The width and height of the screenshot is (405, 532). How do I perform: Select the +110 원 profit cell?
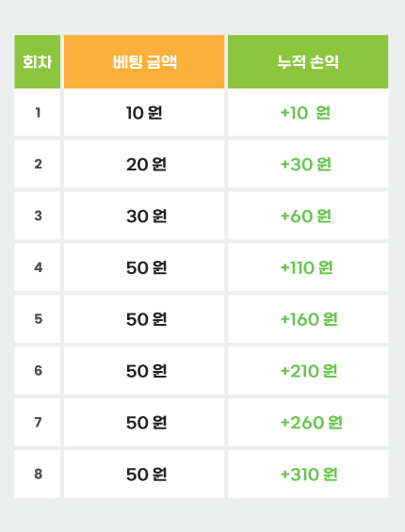click(308, 267)
